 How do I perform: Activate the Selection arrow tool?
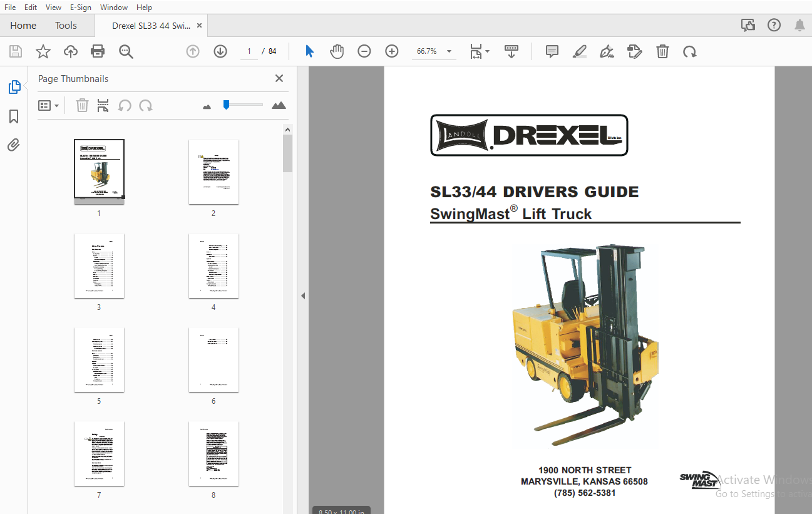coord(309,51)
